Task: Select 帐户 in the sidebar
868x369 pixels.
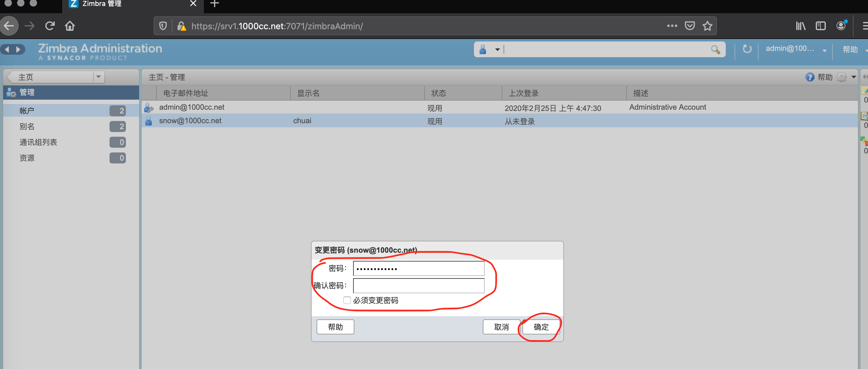Action: click(71, 110)
